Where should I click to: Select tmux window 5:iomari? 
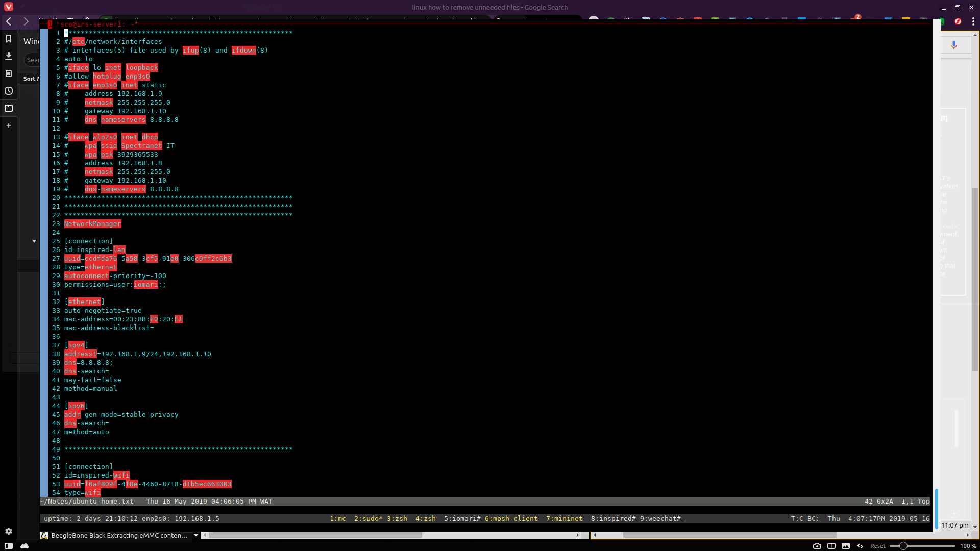tap(462, 518)
